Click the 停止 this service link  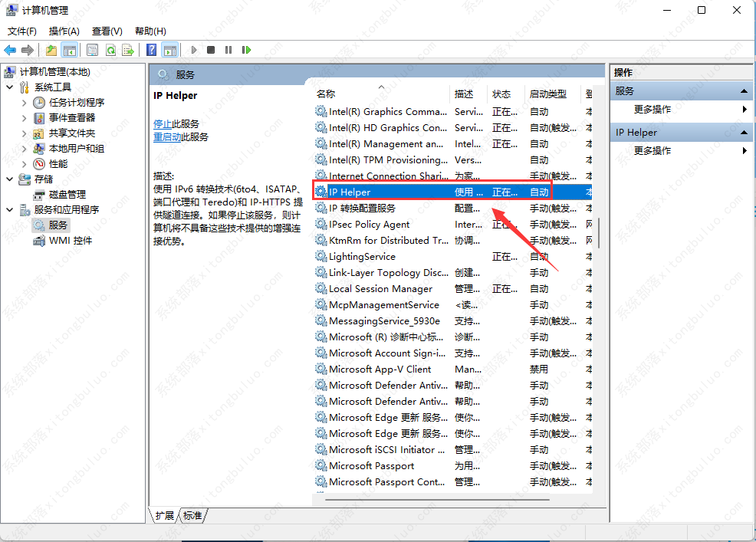tap(163, 124)
